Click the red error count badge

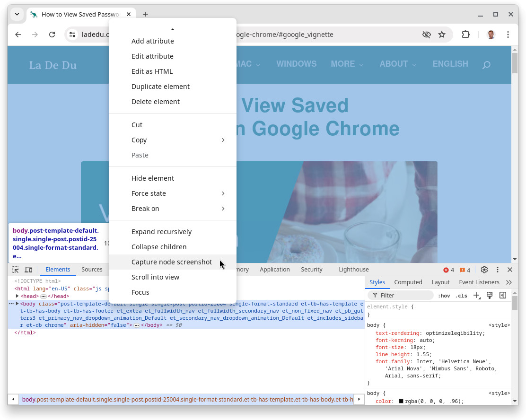[x=448, y=270]
